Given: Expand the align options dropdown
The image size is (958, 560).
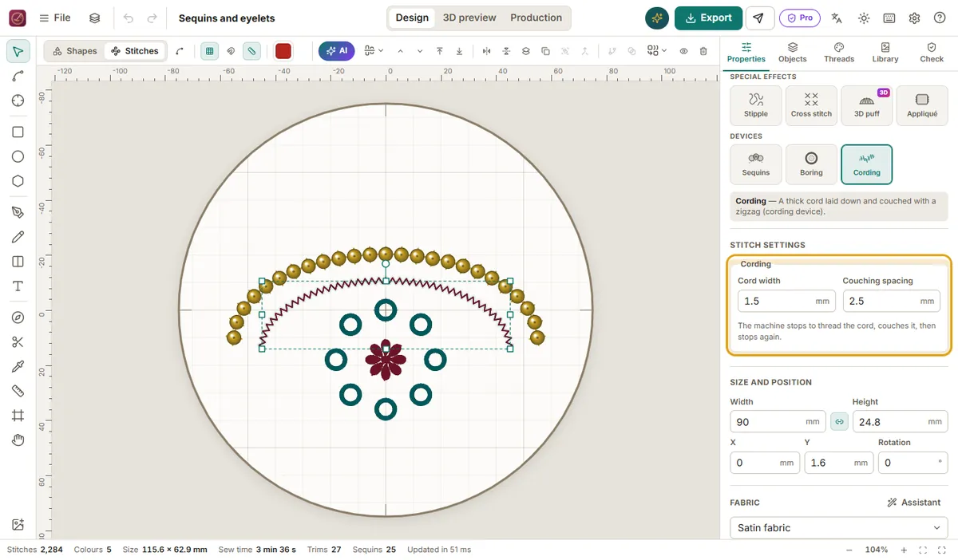Looking at the screenshot, I should click(374, 51).
